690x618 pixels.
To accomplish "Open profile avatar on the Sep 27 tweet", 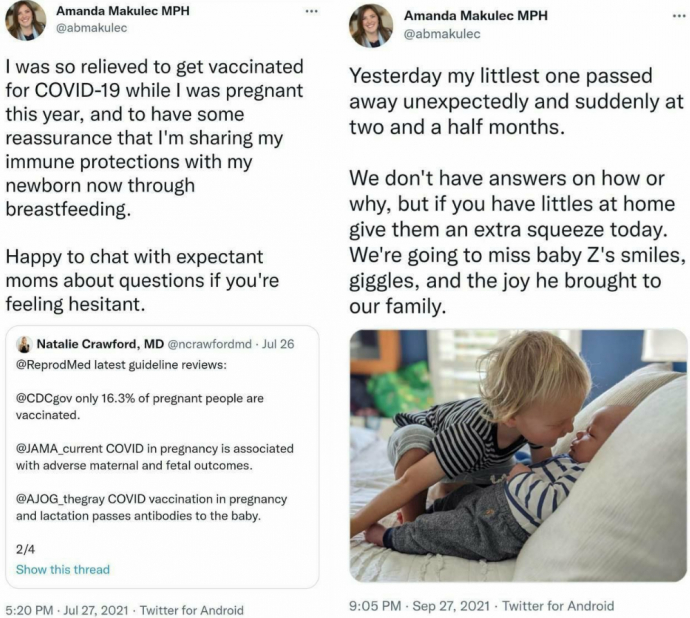I will click(x=370, y=25).
